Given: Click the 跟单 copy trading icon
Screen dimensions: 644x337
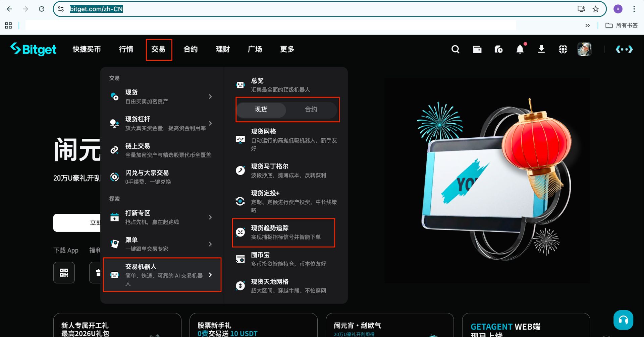Looking at the screenshot, I should point(114,244).
